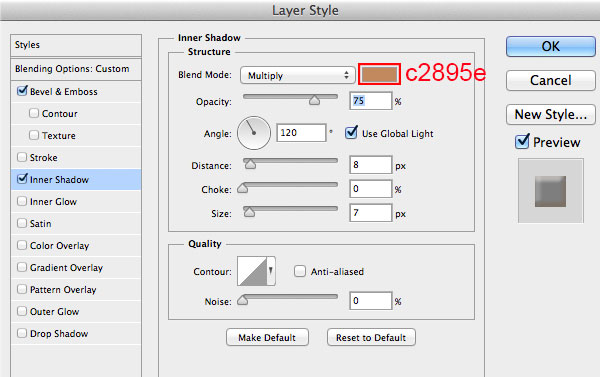The height and width of the screenshot is (377, 600).
Task: Toggle the Preview checkbox
Action: pos(522,142)
